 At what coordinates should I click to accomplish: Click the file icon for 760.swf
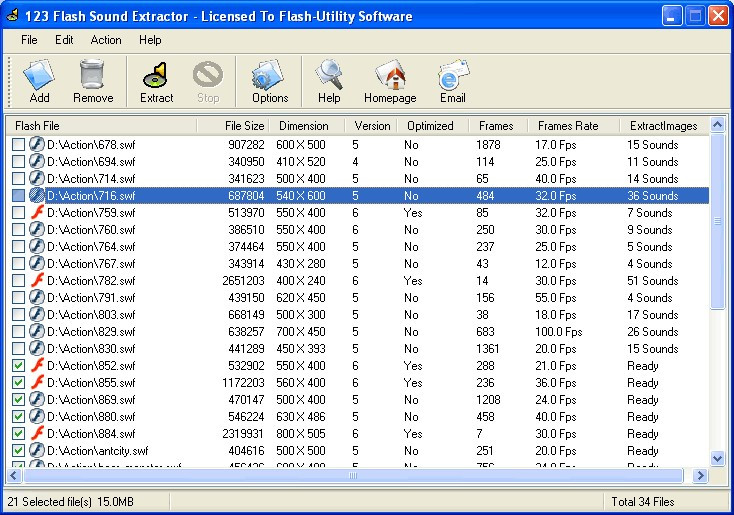37,229
